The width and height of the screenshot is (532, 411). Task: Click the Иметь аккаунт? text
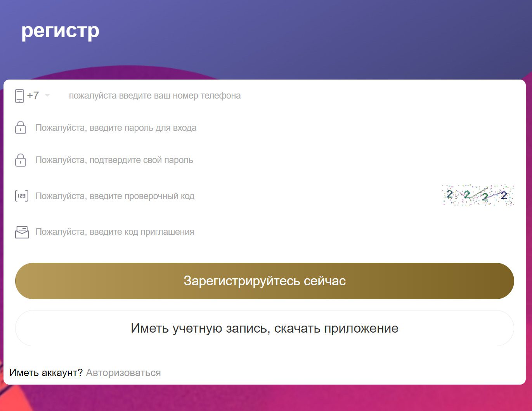click(46, 373)
